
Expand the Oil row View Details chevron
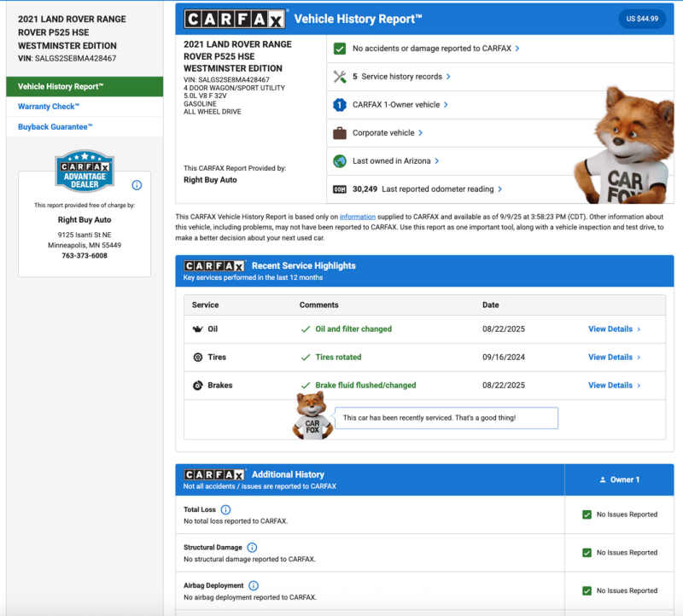(x=639, y=329)
